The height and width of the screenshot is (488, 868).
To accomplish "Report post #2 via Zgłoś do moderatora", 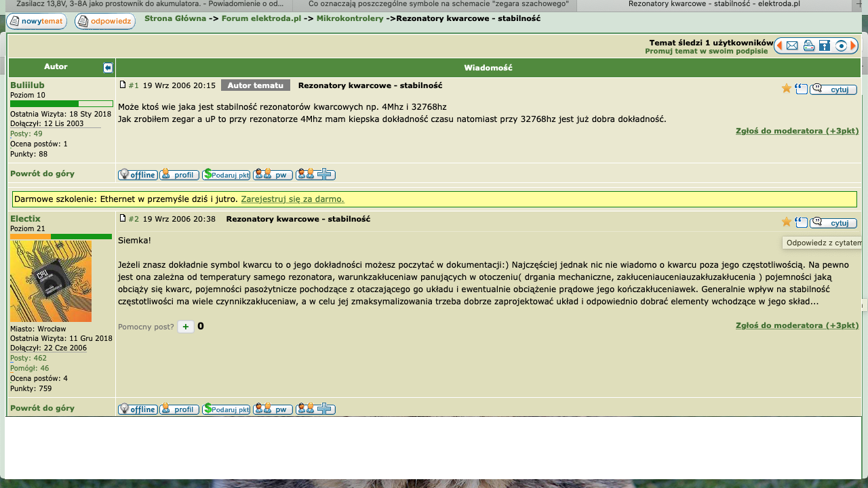I will click(797, 325).
